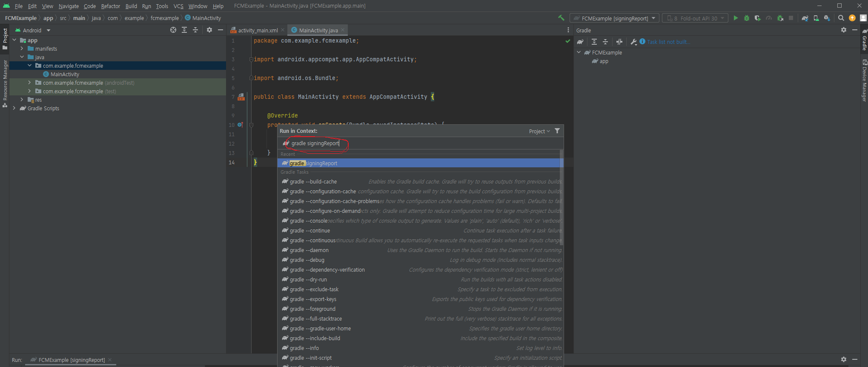Open the Build menu
Viewport: 868px width, 367px height.
coord(131,6)
